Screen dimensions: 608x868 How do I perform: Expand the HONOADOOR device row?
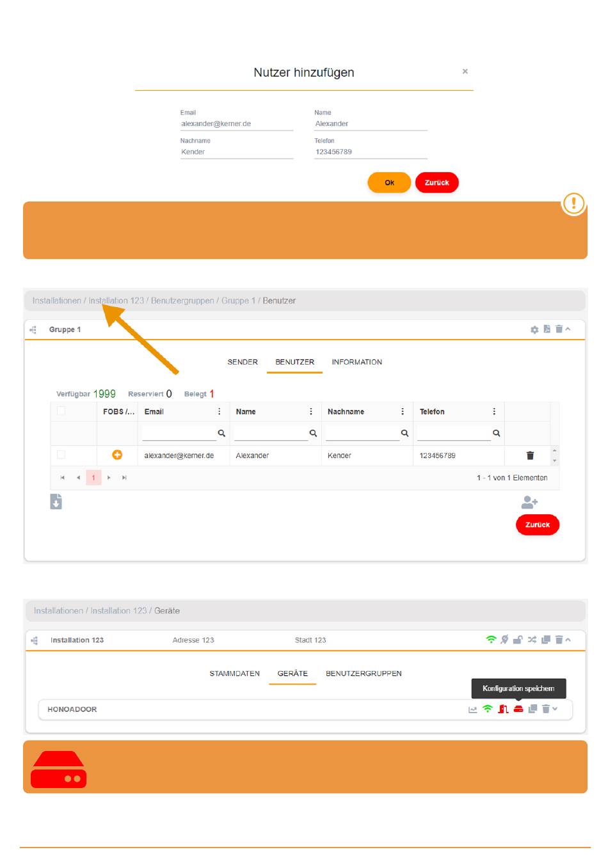click(x=555, y=709)
